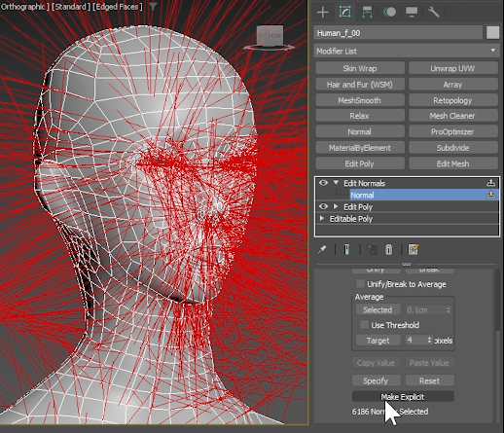Image resolution: width=504 pixels, height=433 pixels.
Task: Enable Unify/Break to Average checkbox
Action: point(360,284)
